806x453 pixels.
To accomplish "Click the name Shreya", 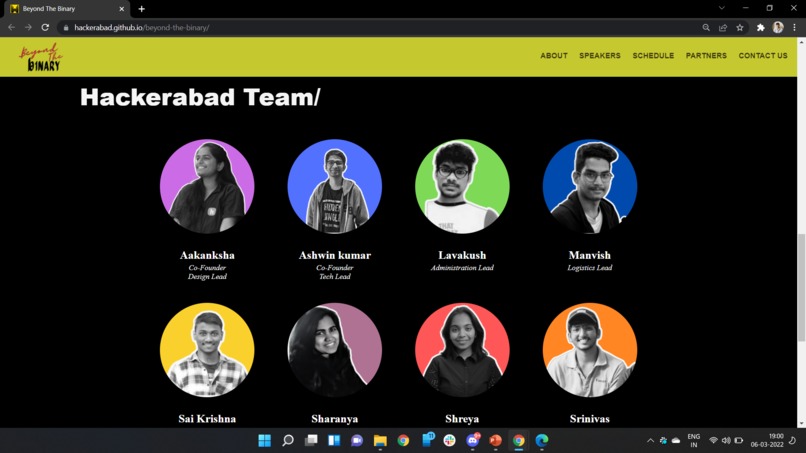I will [462, 419].
